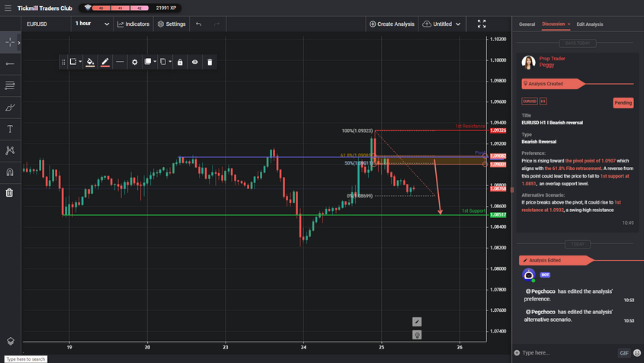Hide the selected drawing with eye icon
Image resolution: width=644 pixels, height=363 pixels.
194,62
